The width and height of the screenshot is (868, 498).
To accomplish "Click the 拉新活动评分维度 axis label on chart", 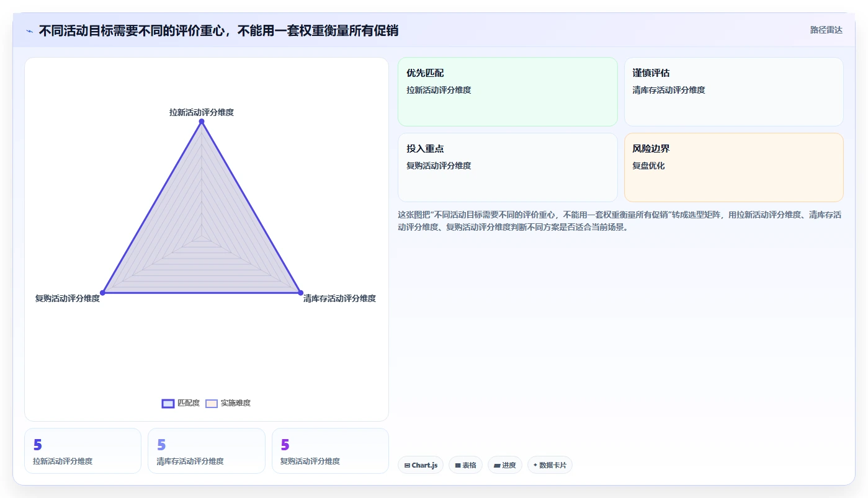I will [x=202, y=112].
